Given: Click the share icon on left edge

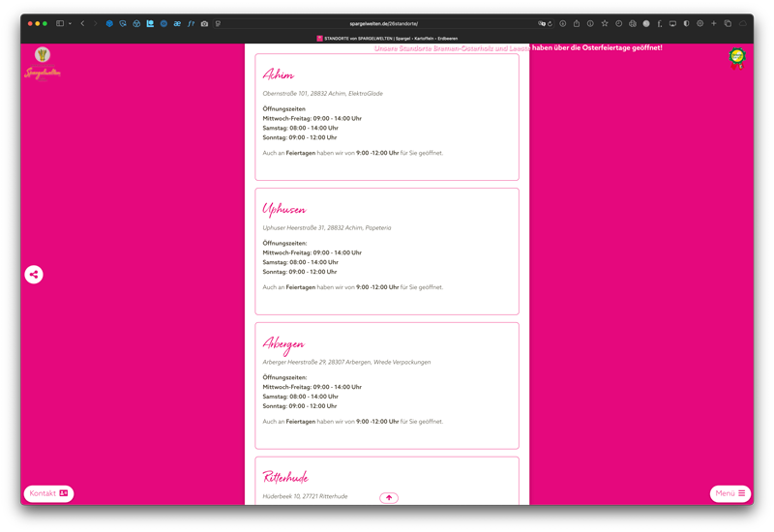Looking at the screenshot, I should (34, 275).
